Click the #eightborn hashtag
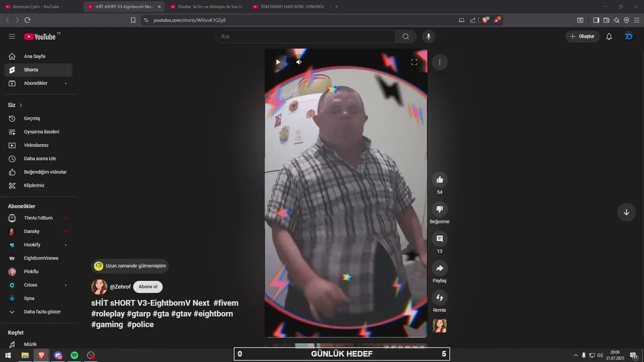644x362 pixels. 213,314
